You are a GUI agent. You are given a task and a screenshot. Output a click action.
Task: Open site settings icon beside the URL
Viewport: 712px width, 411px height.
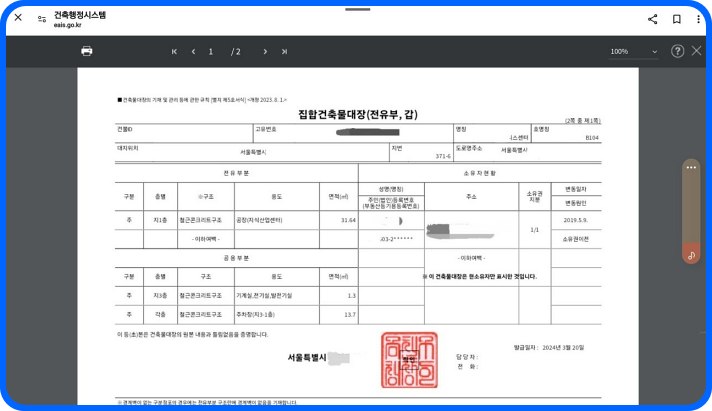pyautogui.click(x=42, y=19)
